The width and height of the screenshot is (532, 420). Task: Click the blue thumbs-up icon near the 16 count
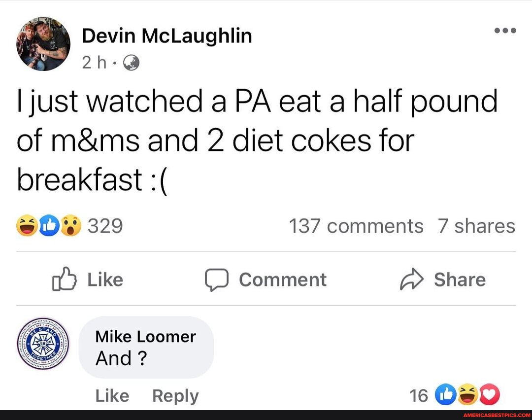pos(445,394)
